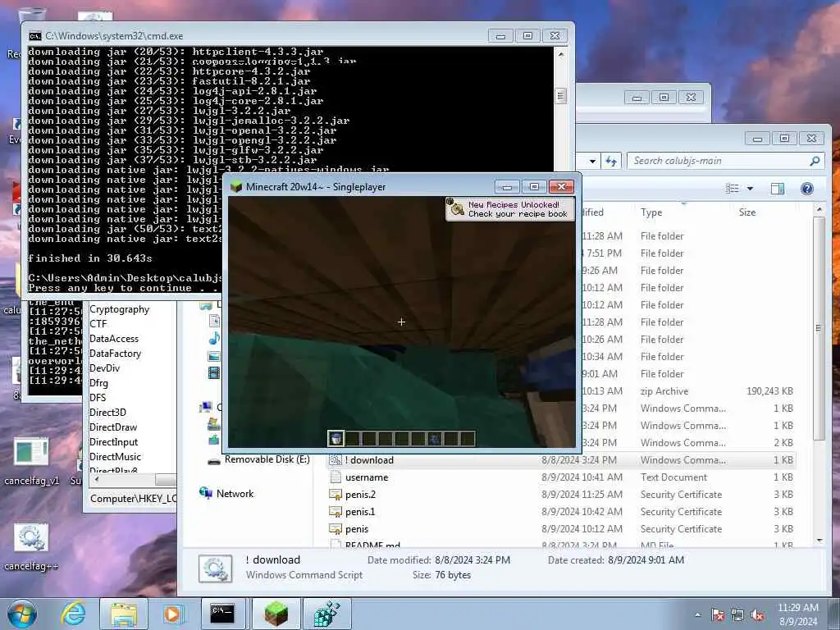Screen dimensions: 840x630
Task: Select DirectMusic key in Registry Editor
Action: (115, 456)
